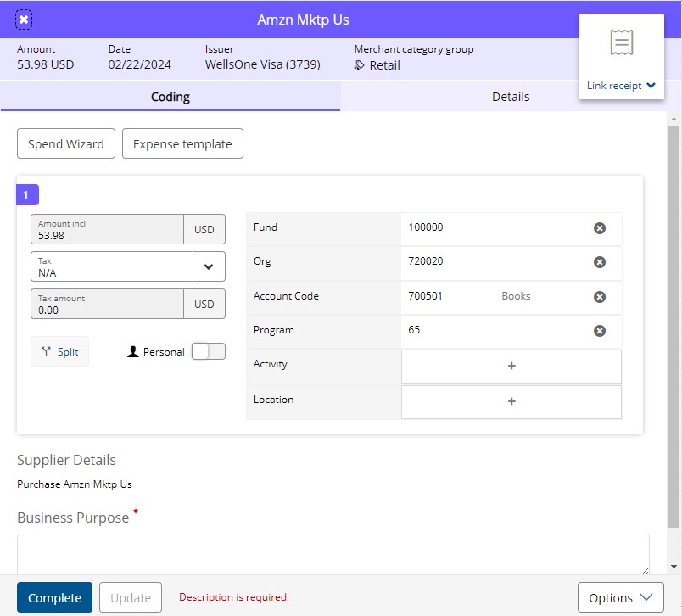
Task: Launch the Spend Wizard
Action: [66, 144]
